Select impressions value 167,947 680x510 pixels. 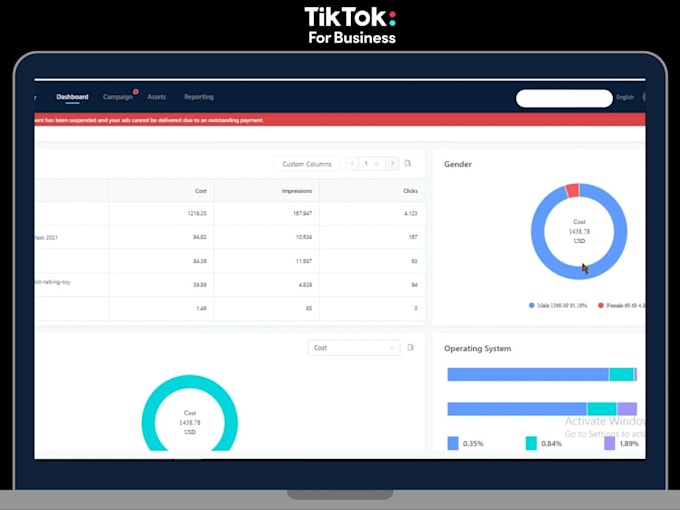point(302,213)
